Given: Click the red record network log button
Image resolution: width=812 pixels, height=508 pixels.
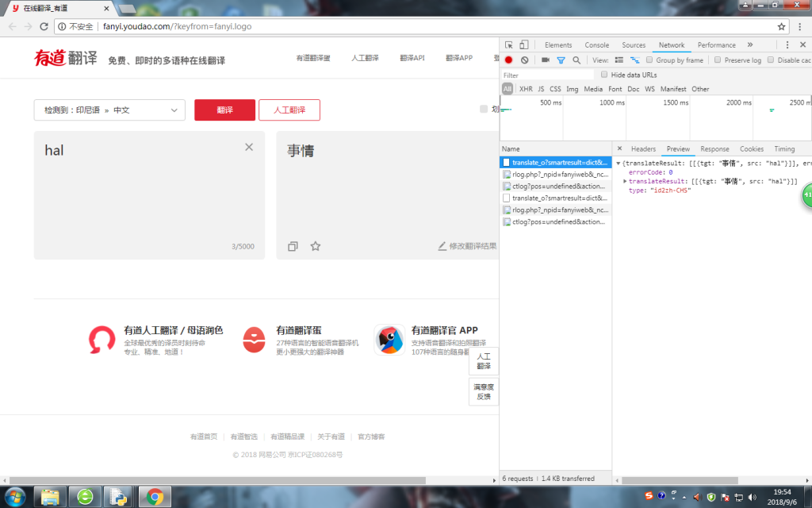Looking at the screenshot, I should (x=508, y=60).
